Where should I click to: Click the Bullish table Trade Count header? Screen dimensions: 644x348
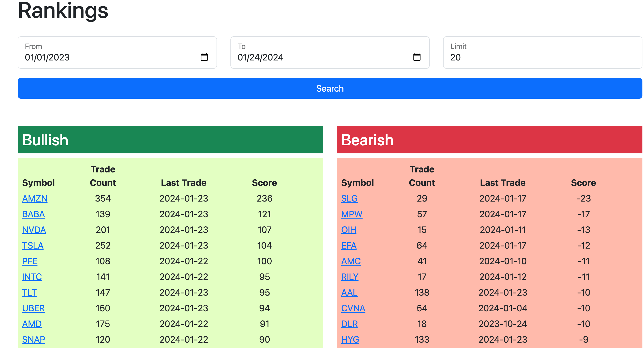tap(103, 176)
